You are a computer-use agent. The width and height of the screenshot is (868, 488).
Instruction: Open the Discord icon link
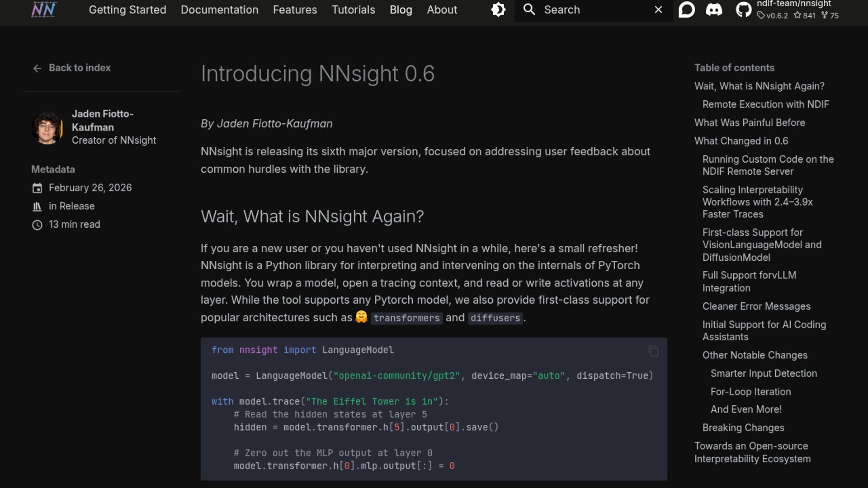click(714, 9)
